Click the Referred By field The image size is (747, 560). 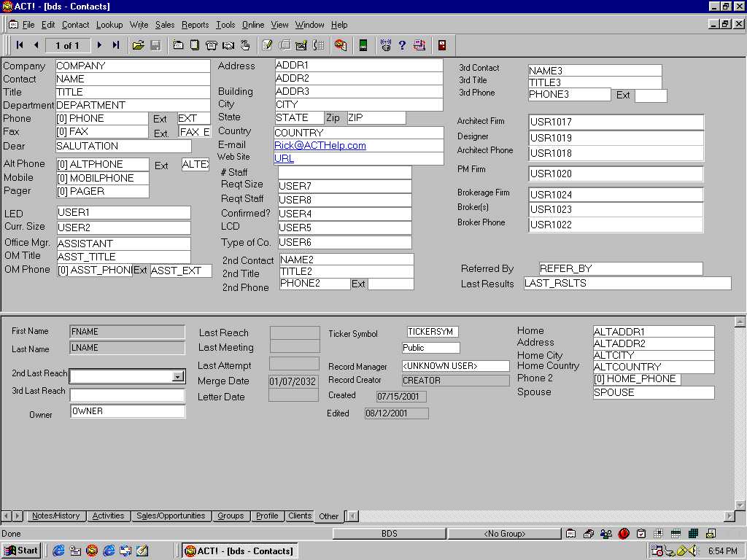[621, 268]
